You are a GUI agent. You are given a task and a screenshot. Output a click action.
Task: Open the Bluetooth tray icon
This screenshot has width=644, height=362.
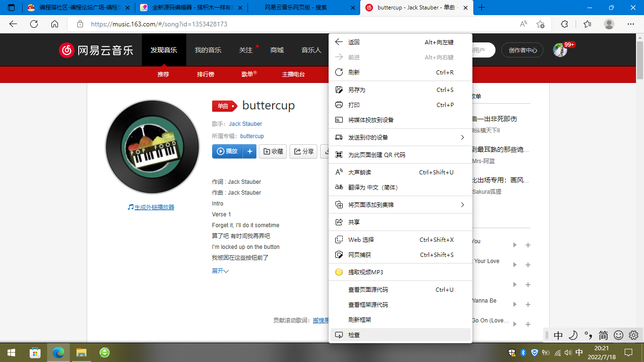[x=523, y=353]
